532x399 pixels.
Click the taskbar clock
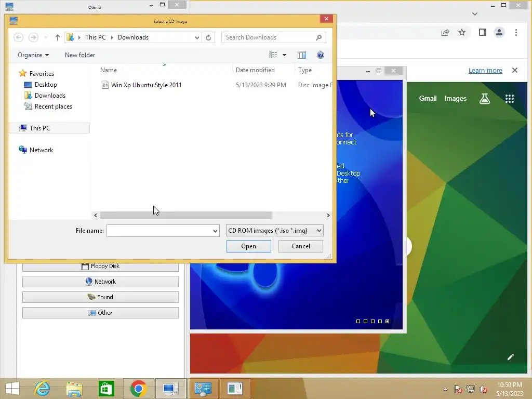(509, 389)
